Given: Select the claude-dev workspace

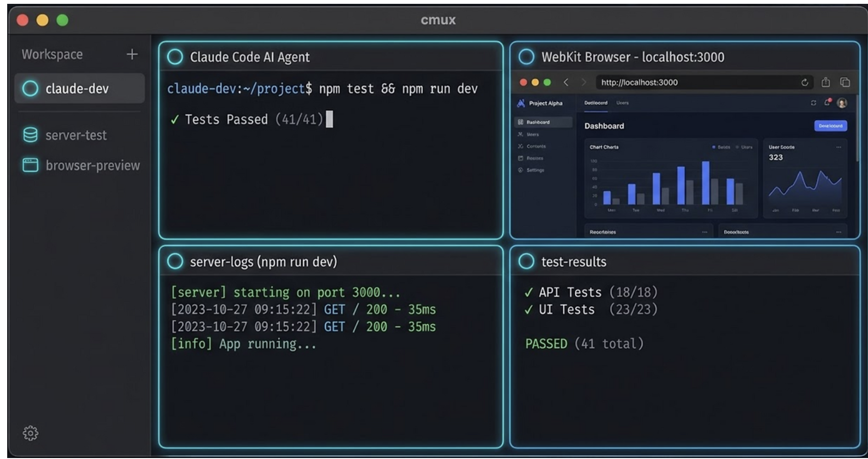Looking at the screenshot, I should [80, 89].
